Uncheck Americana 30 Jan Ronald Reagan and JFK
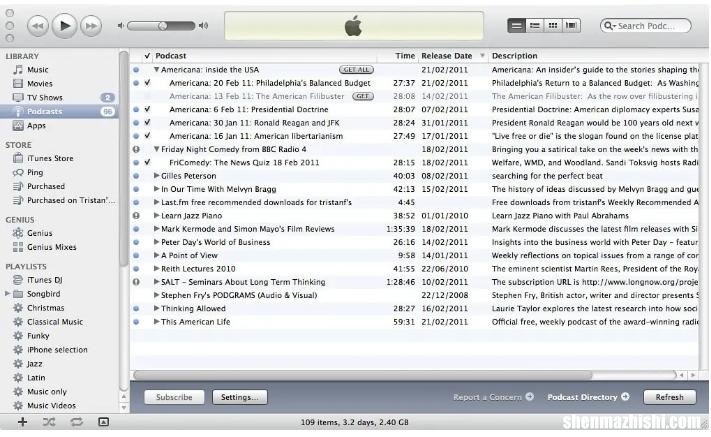The width and height of the screenshot is (711, 437). pos(147,122)
